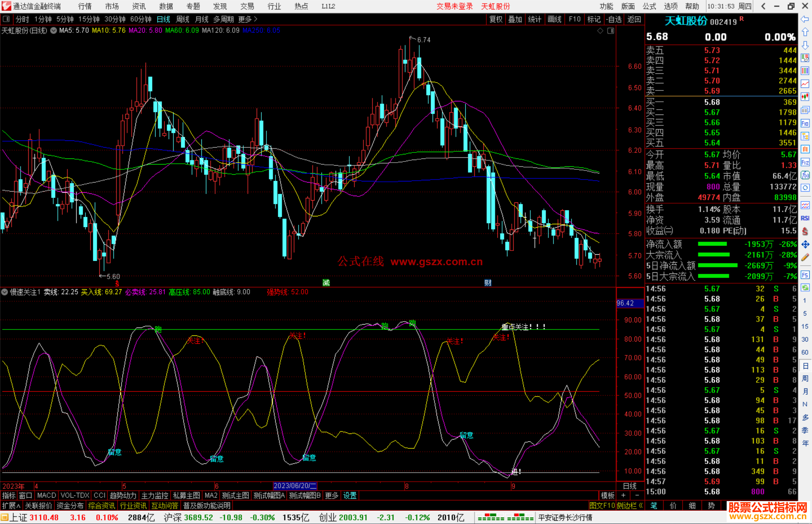Click the 净流入额 green bar
Screen dimensions: 812x524
(712, 244)
